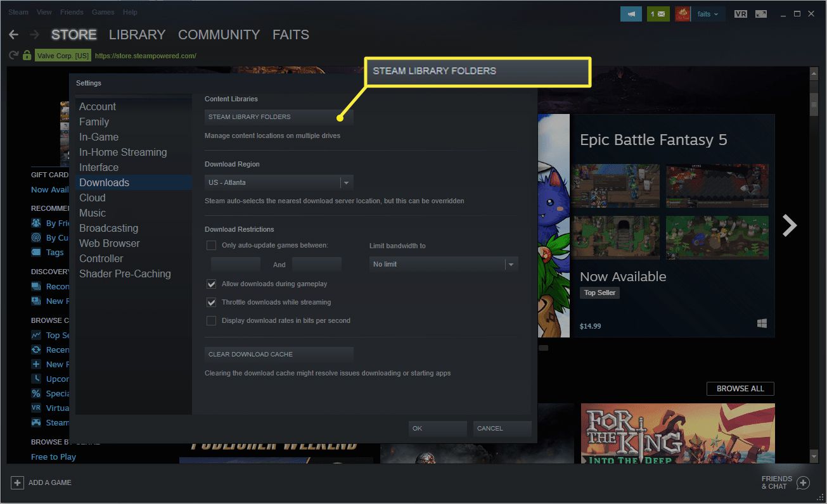The width and height of the screenshot is (827, 504).
Task: Click the Top Sellers chart icon
Action: pos(36,335)
